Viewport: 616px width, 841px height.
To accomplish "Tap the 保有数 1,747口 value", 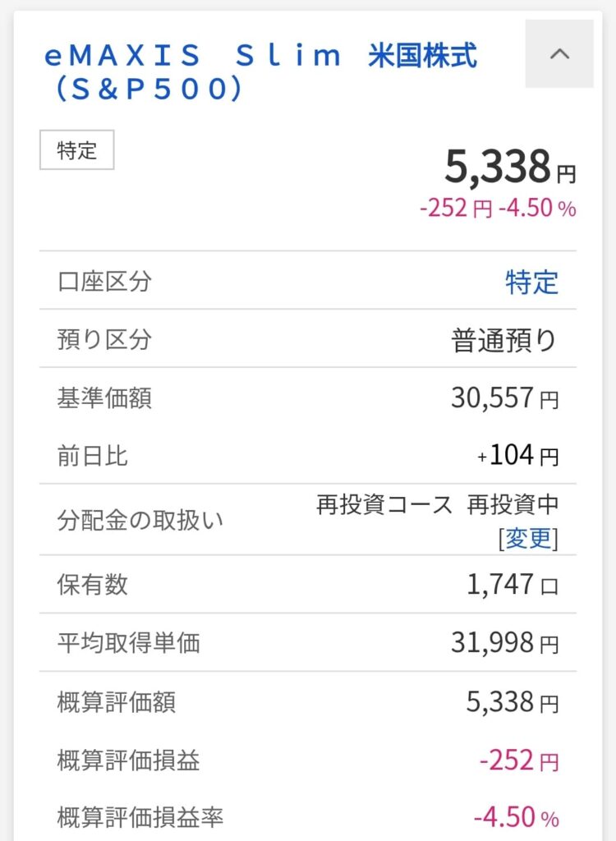I will 513,585.
